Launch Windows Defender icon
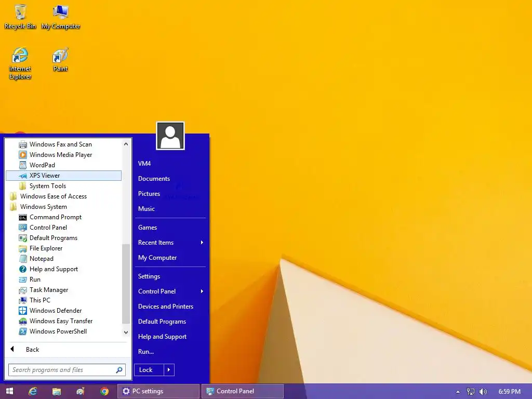 [x=23, y=311]
